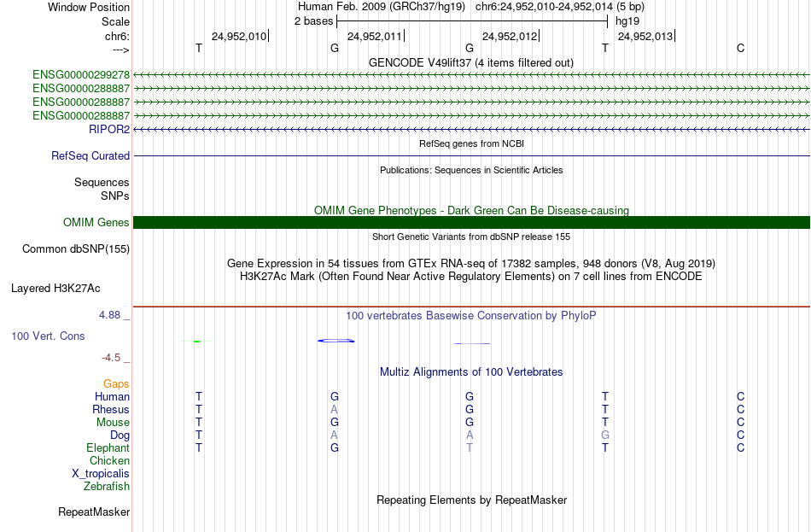Click the green negative PhyloP conservation bar
This screenshot has width=811, height=532.
(x=196, y=341)
